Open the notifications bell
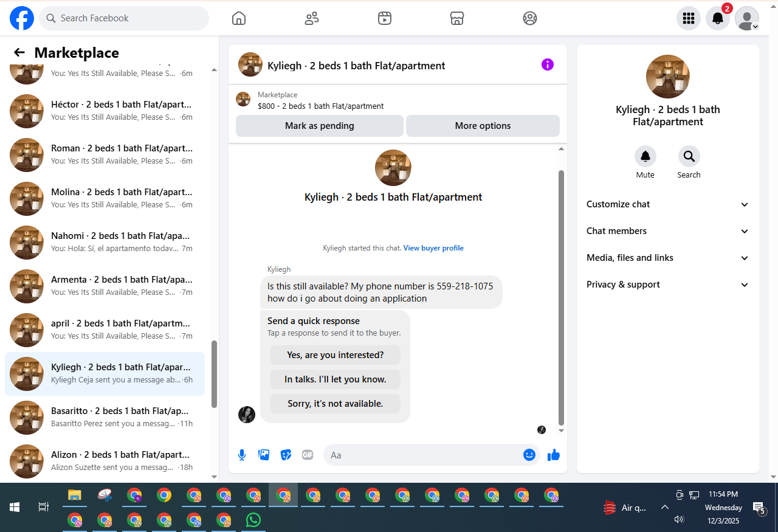The height and width of the screenshot is (532, 778). [x=718, y=18]
